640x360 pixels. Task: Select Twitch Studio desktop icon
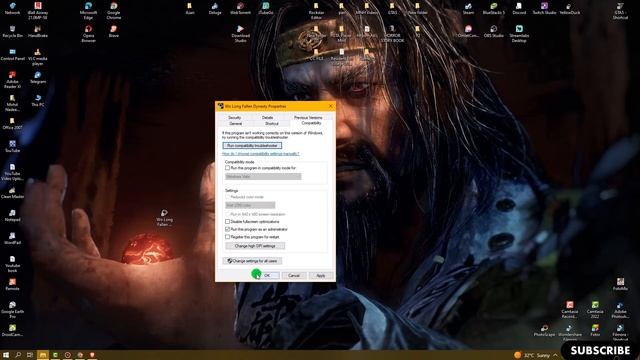pyautogui.click(x=544, y=9)
